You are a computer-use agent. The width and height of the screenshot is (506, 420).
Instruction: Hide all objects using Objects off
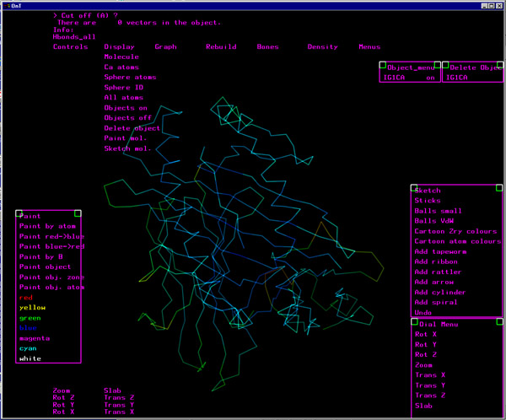click(x=127, y=118)
